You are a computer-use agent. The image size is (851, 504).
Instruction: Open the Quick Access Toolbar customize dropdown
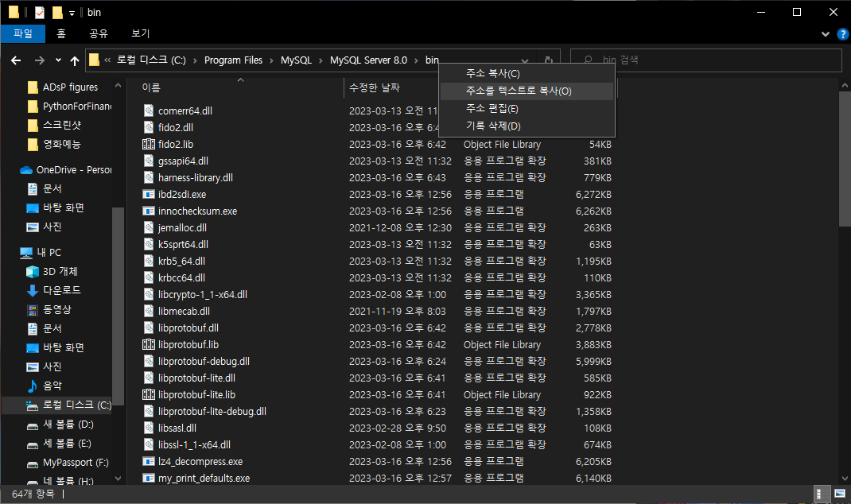pos(72,13)
